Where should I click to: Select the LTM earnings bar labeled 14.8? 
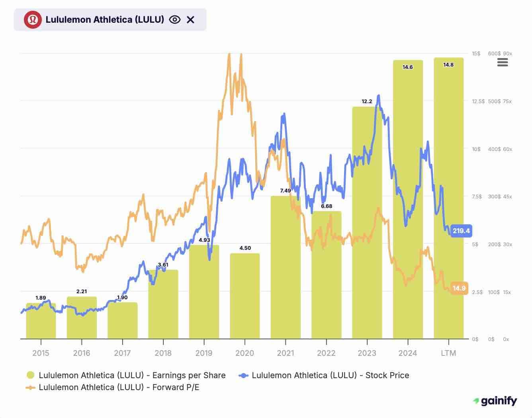pos(449,198)
